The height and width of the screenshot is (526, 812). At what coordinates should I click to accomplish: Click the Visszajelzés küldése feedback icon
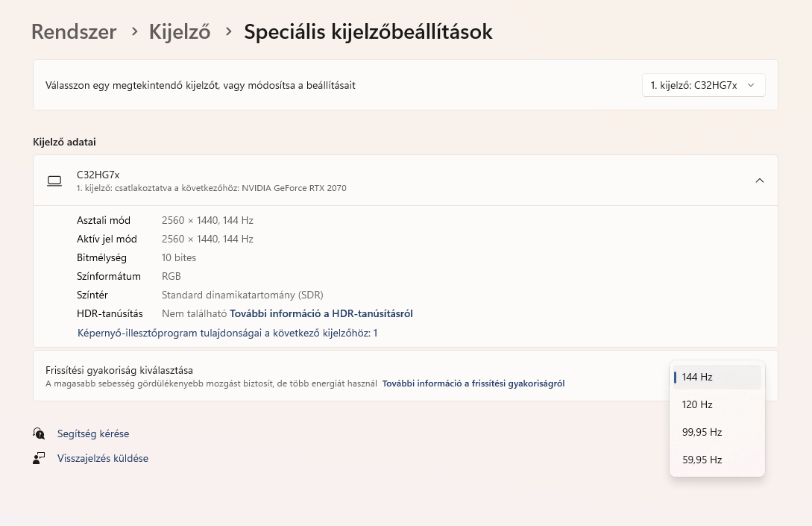coord(39,458)
